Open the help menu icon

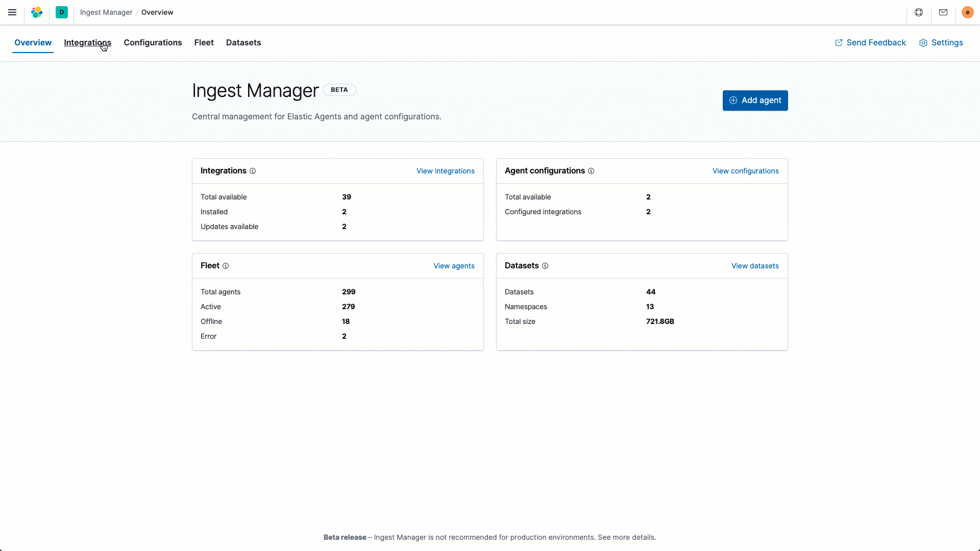point(919,12)
